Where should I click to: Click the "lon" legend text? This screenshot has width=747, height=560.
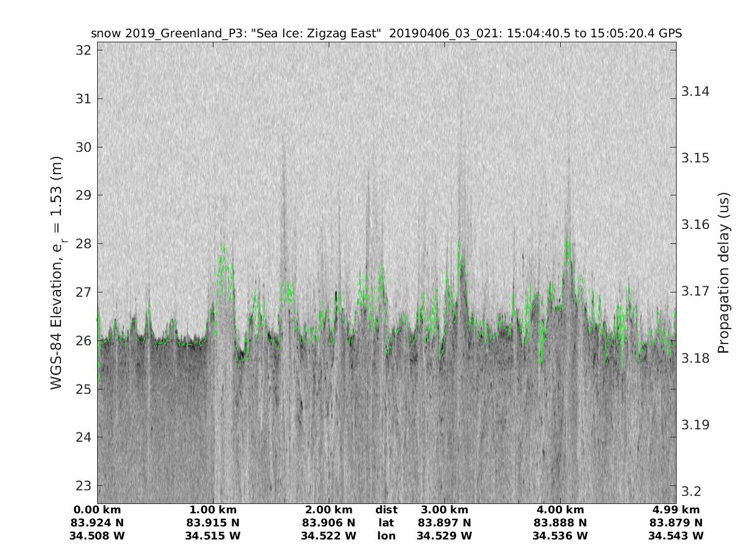point(387,535)
